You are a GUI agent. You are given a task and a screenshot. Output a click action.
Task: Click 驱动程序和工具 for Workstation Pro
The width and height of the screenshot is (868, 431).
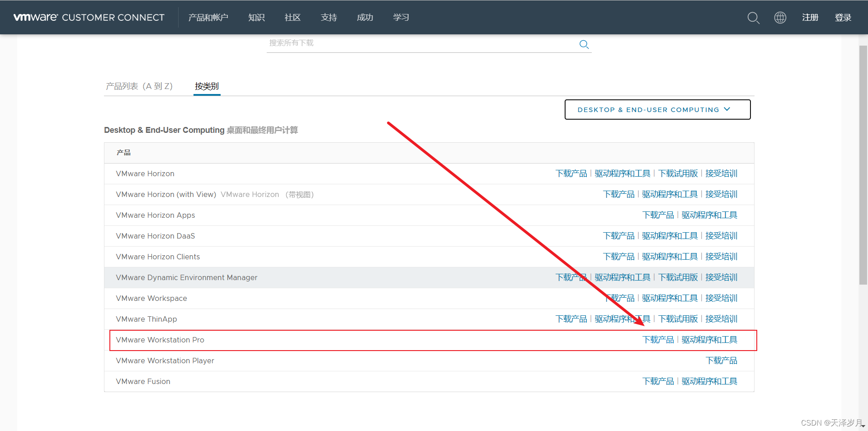709,340
